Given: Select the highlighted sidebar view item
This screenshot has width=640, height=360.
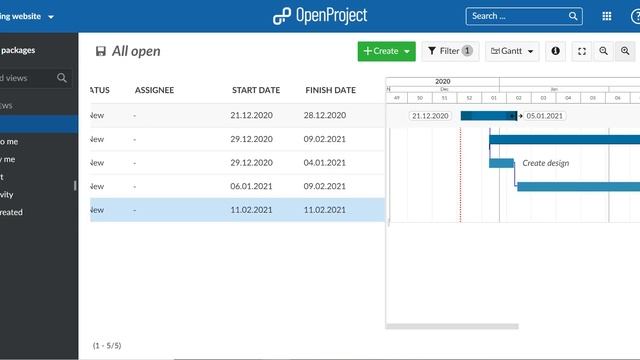Looking at the screenshot, I should (39, 124).
